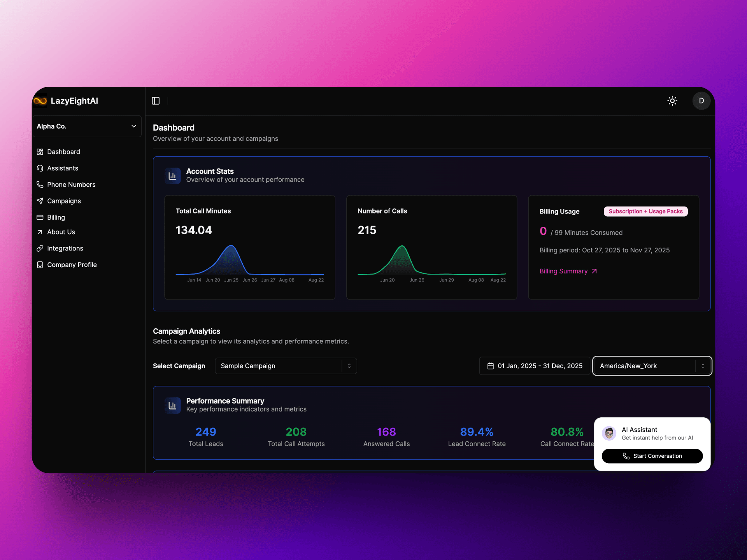Start Conversation with AI Assistant
The height and width of the screenshot is (560, 747).
[x=652, y=456]
